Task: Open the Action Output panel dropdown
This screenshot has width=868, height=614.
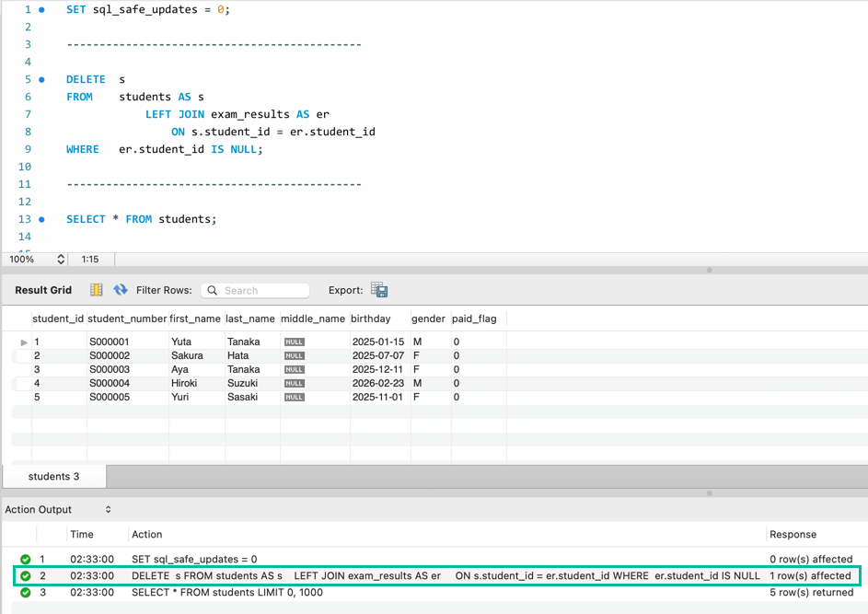Action: pyautogui.click(x=106, y=509)
